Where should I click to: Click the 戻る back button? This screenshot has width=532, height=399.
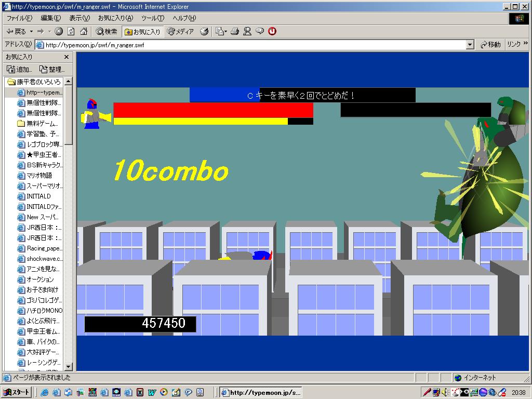pyautogui.click(x=16, y=32)
